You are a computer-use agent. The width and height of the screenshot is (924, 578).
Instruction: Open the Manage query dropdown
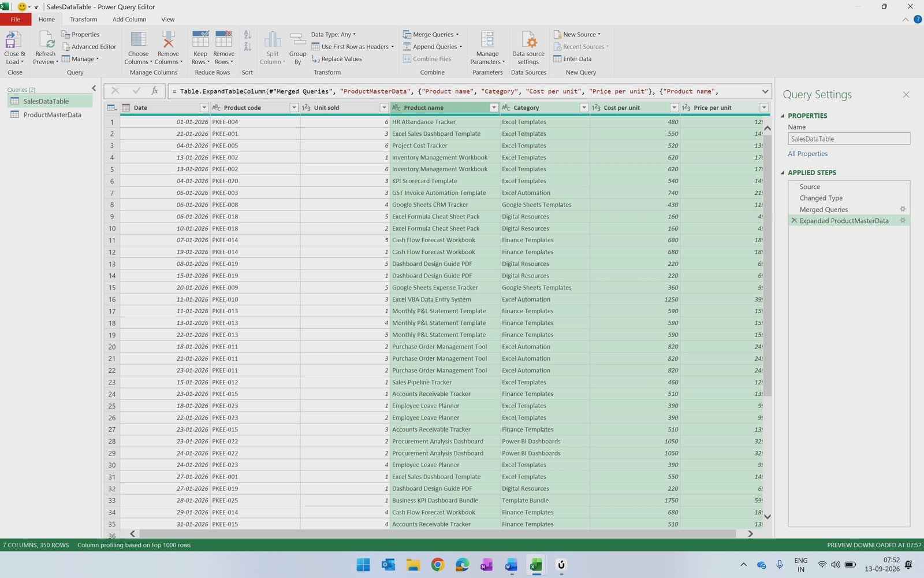80,59
